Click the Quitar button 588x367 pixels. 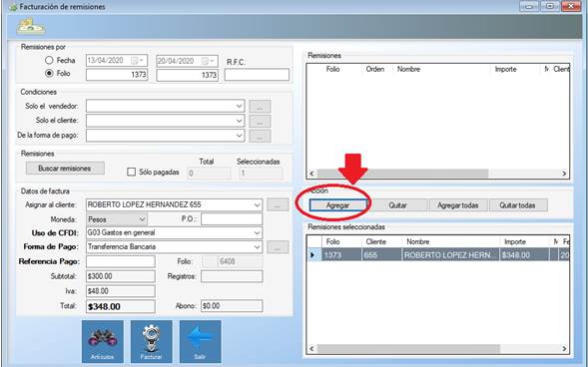pyautogui.click(x=398, y=205)
